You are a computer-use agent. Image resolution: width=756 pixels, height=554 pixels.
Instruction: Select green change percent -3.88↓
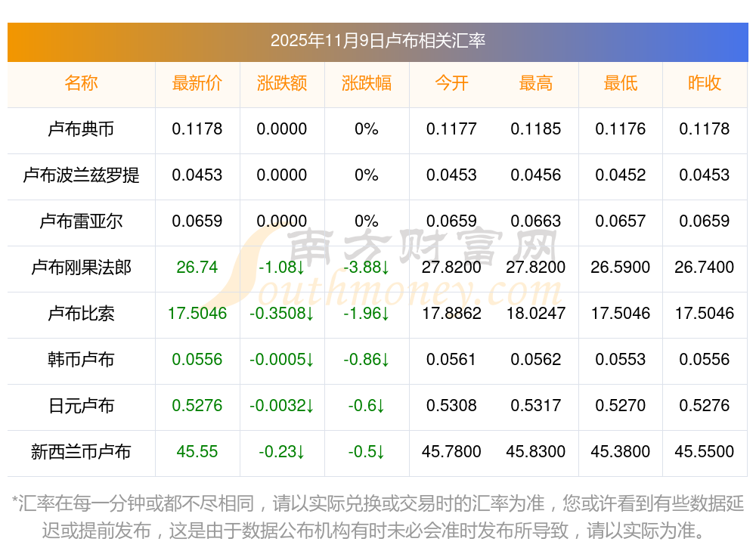(367, 267)
